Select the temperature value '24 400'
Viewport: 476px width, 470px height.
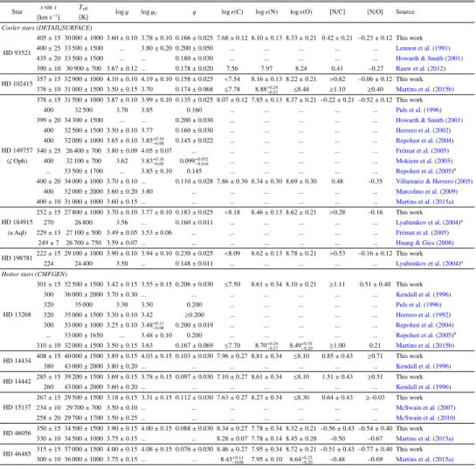(x=84, y=264)
